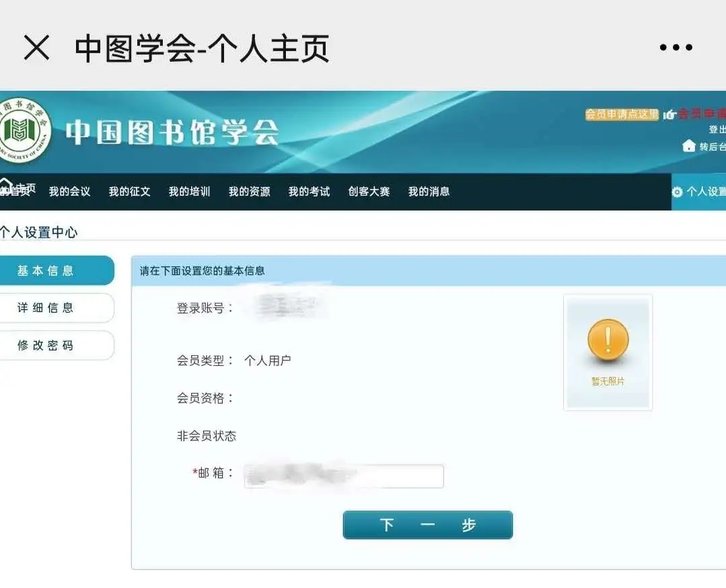Click the 登出 logout link
The height and width of the screenshot is (588, 726).
(717, 129)
